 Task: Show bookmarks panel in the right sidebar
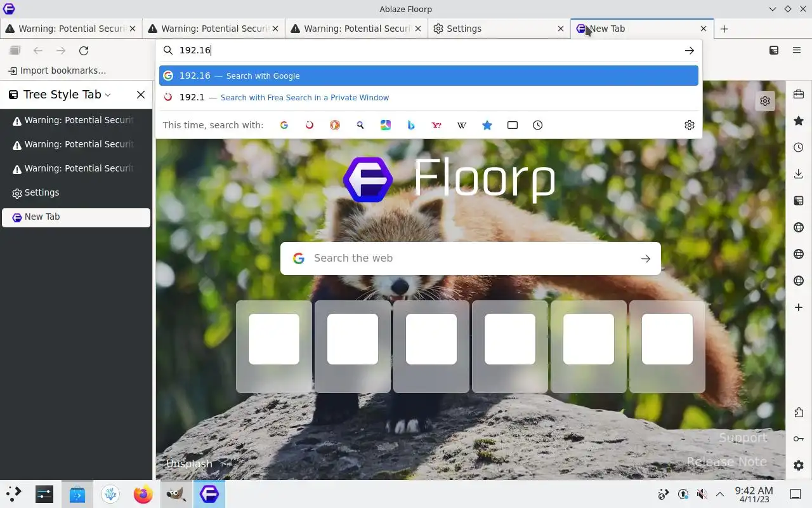[799, 121]
